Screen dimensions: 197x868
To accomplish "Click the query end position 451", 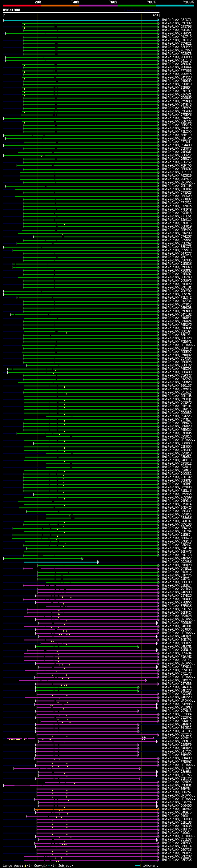I will [x=155, y=15].
